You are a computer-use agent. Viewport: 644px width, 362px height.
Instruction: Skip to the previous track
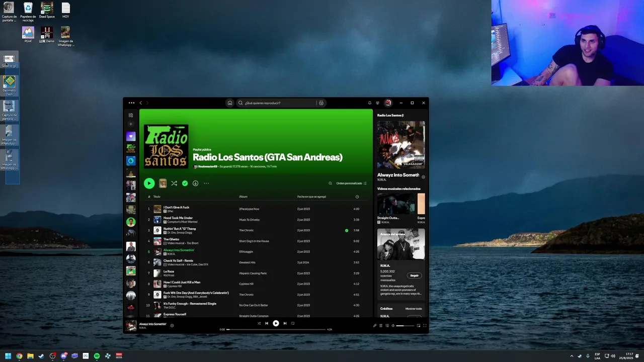tap(267, 323)
